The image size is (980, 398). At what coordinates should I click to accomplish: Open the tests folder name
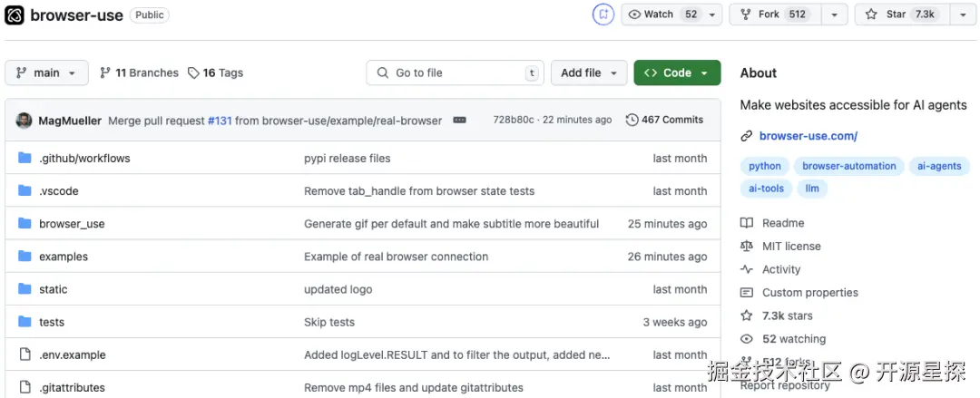(x=51, y=323)
